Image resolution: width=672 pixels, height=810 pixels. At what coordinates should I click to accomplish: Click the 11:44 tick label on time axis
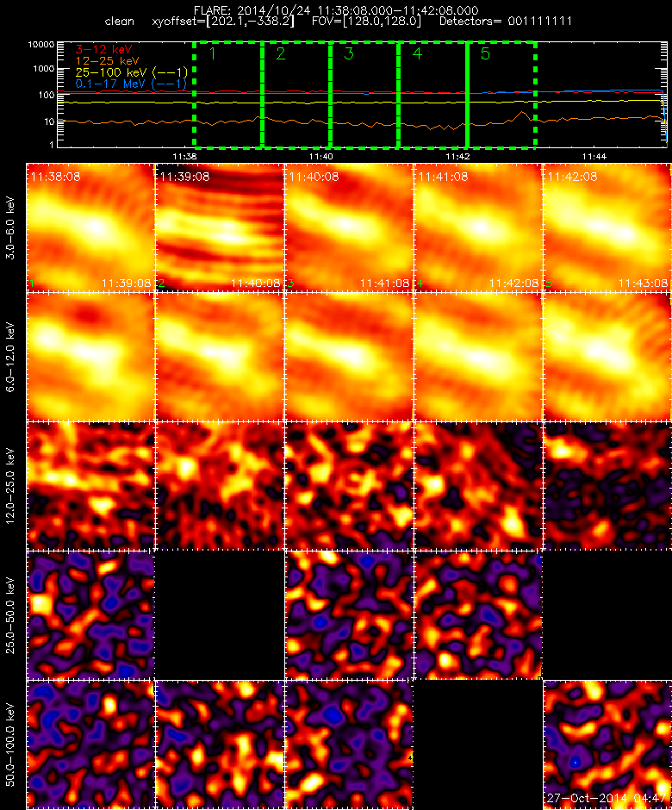pos(594,156)
